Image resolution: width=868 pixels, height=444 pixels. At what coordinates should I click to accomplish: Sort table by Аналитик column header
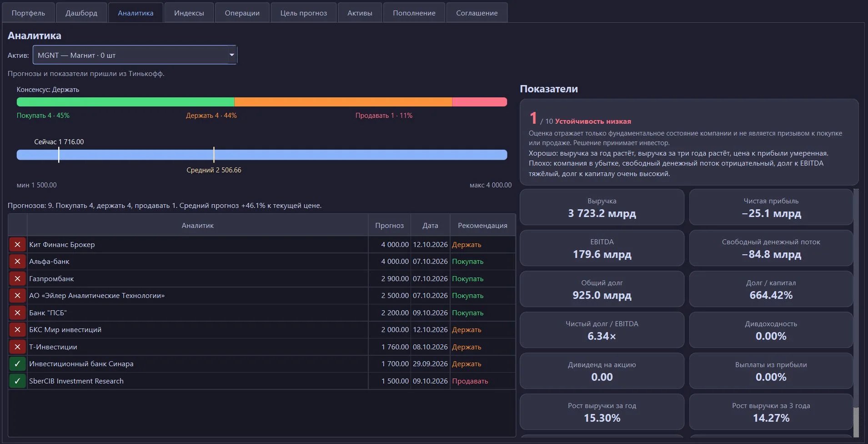(x=197, y=225)
